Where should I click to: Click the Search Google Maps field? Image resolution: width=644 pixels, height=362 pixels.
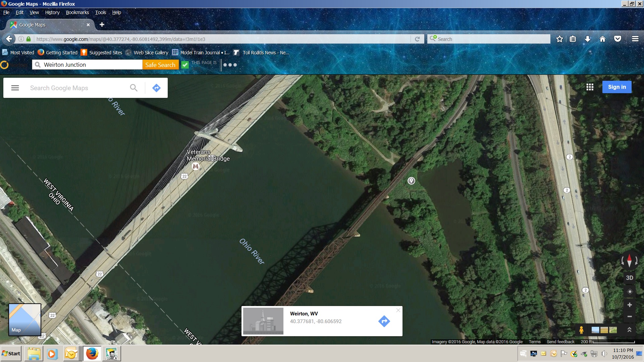click(77, 88)
